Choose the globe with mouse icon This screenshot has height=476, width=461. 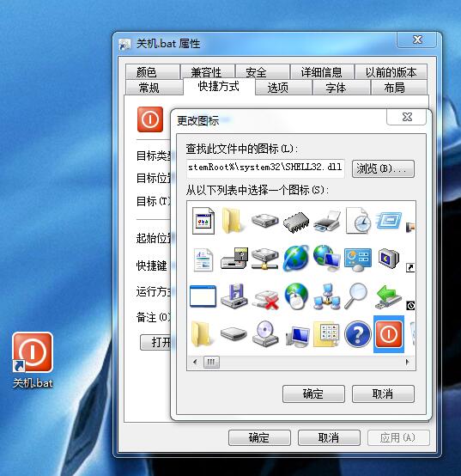pyautogui.click(x=296, y=296)
